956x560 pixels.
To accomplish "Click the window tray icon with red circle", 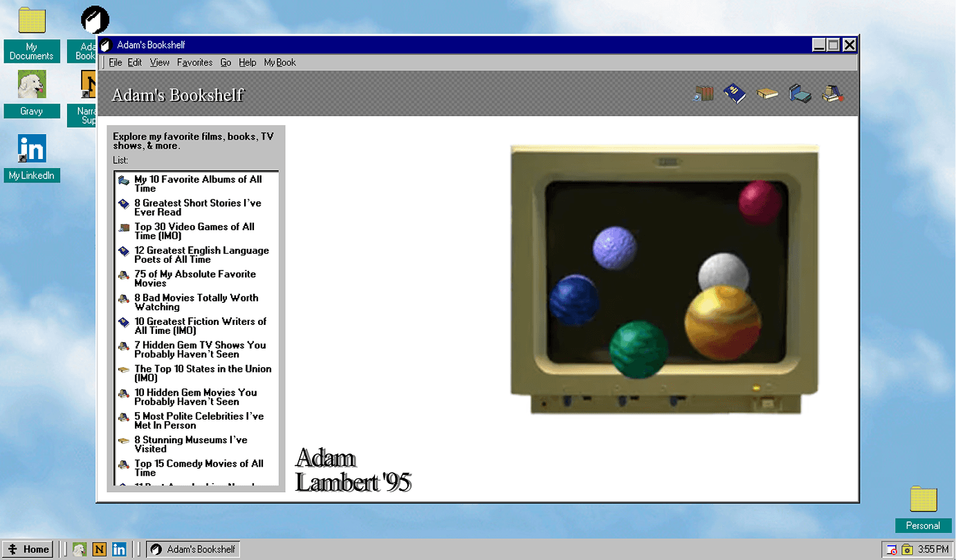I will pos(892,550).
